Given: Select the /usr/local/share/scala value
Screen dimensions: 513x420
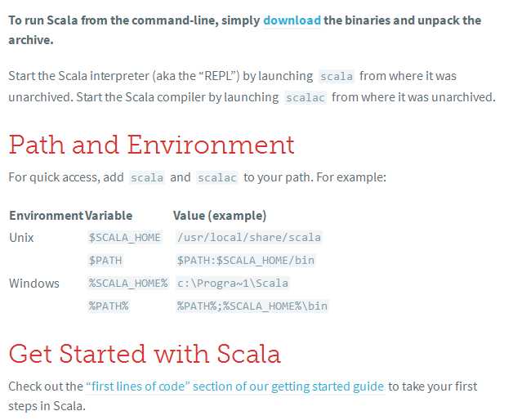Looking at the screenshot, I should click(248, 237).
